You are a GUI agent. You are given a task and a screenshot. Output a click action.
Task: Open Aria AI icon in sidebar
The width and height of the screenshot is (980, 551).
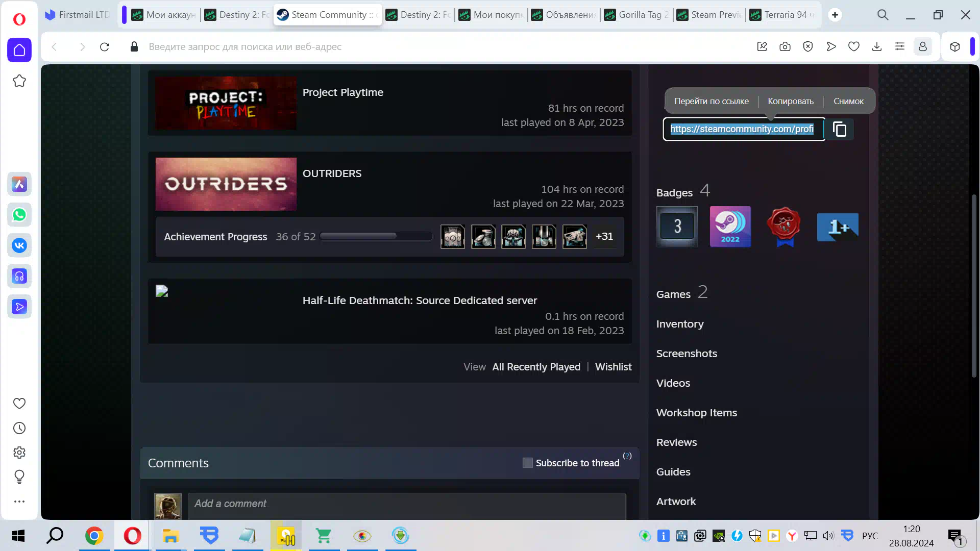(x=19, y=184)
